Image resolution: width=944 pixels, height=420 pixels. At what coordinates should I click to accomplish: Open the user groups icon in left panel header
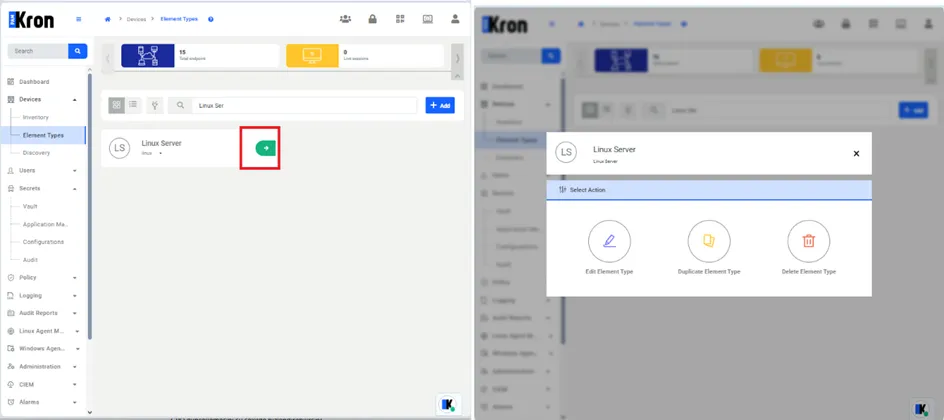tap(345, 19)
